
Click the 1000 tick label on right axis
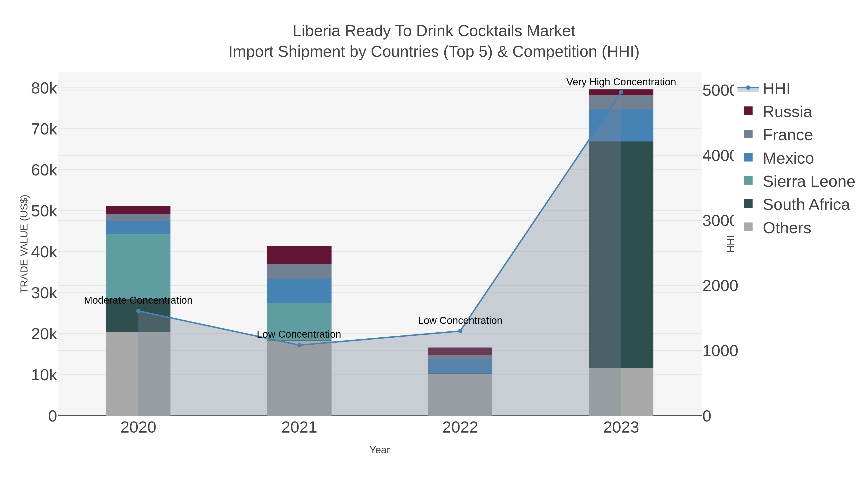[x=720, y=351]
